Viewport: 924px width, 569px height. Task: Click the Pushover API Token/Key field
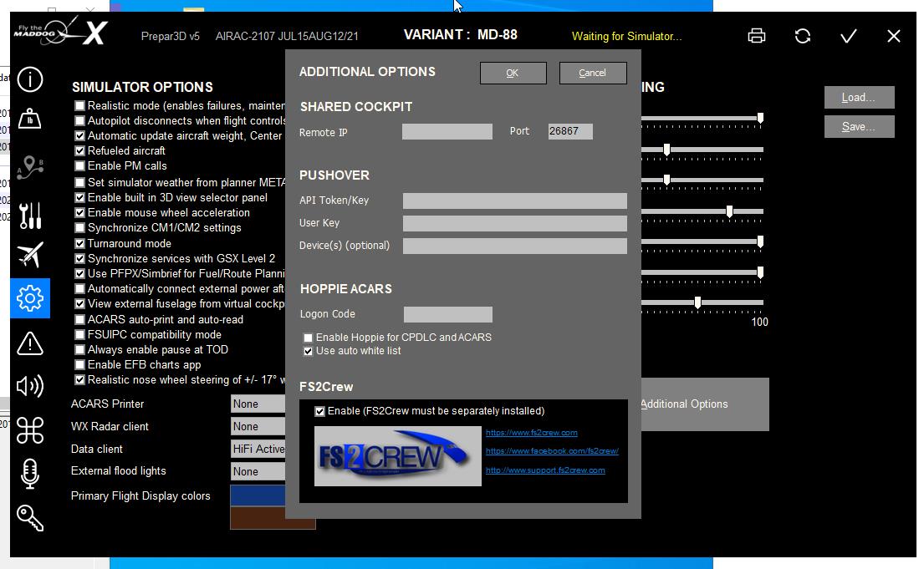click(515, 201)
